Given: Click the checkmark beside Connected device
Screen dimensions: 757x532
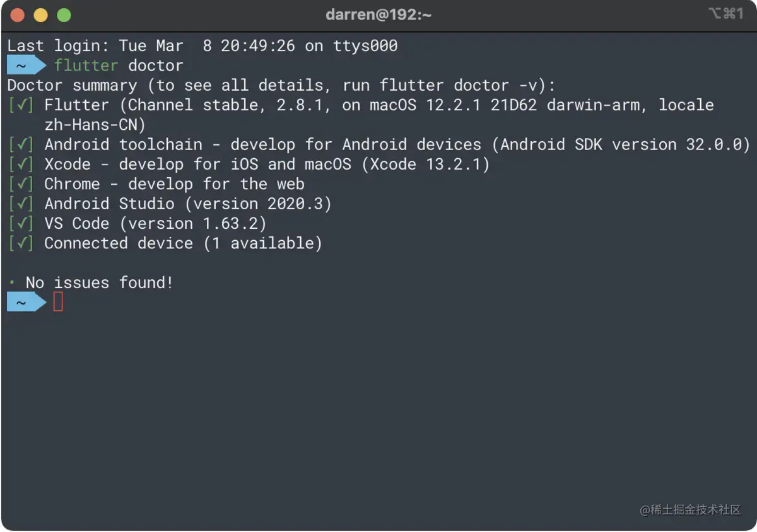Looking at the screenshot, I should pyautogui.click(x=21, y=243).
